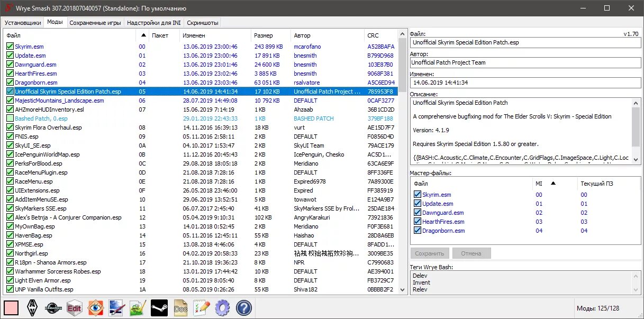Open the Creation Kit launcher icon
Image resolution: width=644 pixels, height=319 pixels.
tap(53, 307)
